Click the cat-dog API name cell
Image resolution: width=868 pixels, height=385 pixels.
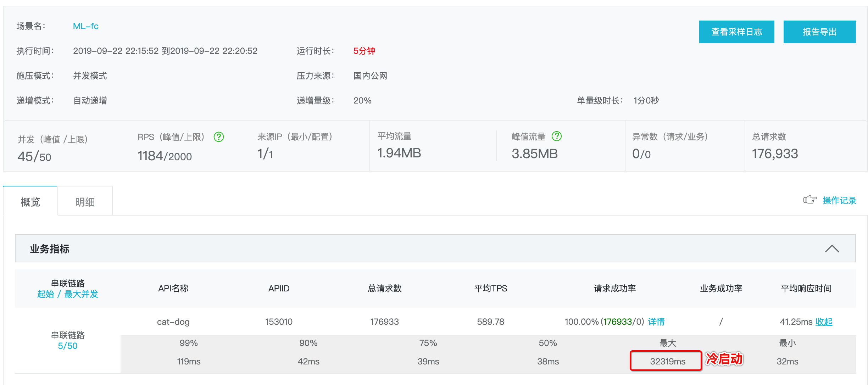pyautogui.click(x=173, y=322)
